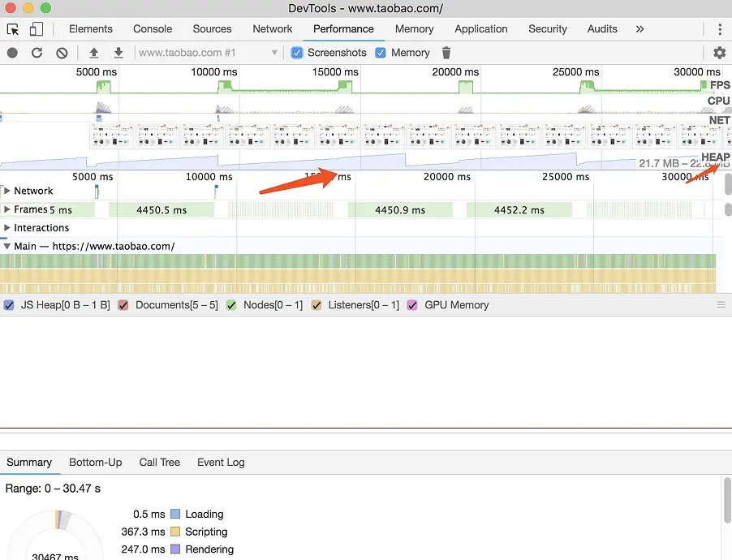Open the memory counters hamburger menu

[721, 305]
